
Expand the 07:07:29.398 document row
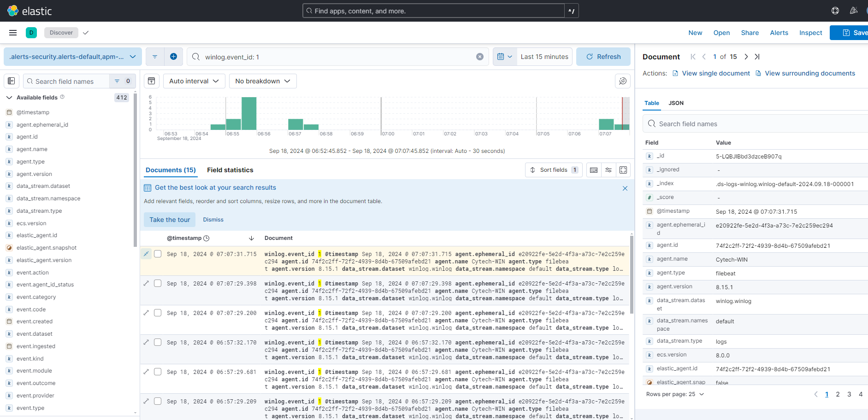146,283
